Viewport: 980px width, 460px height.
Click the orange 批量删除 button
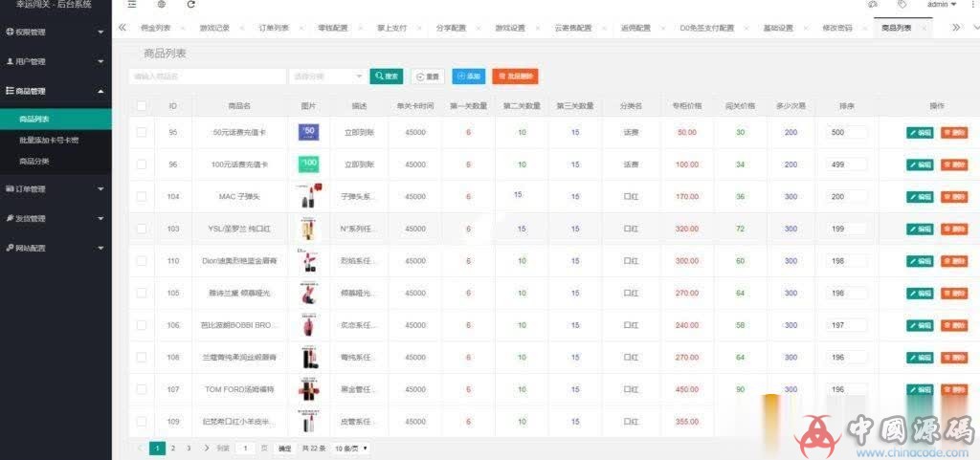click(515, 77)
